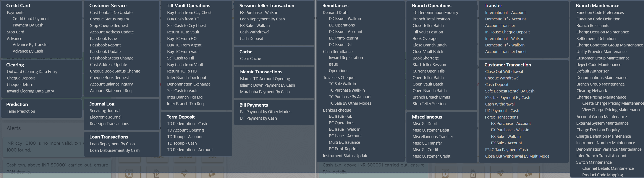Open Loan Disbursement By Cash
This screenshot has width=644, height=178.
[115, 150]
